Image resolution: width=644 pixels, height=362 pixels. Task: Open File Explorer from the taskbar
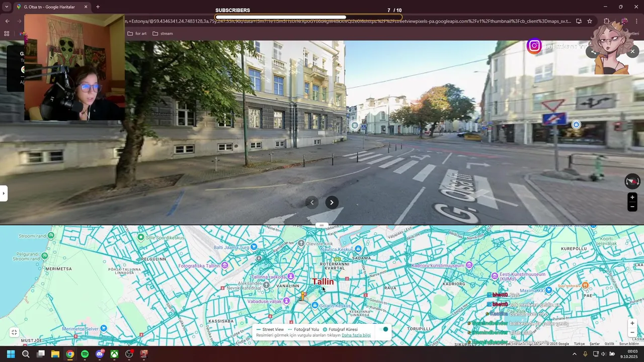(55, 354)
